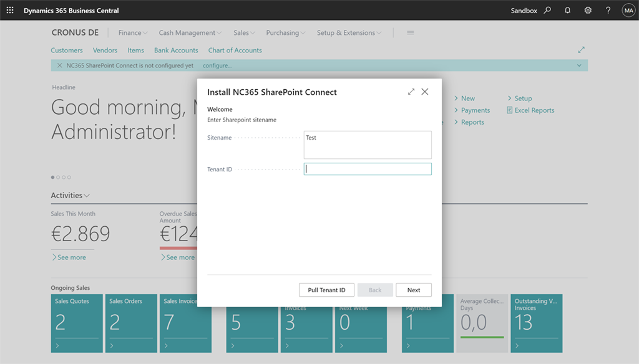Click the Dynamics 365 Business Central title

71,11
